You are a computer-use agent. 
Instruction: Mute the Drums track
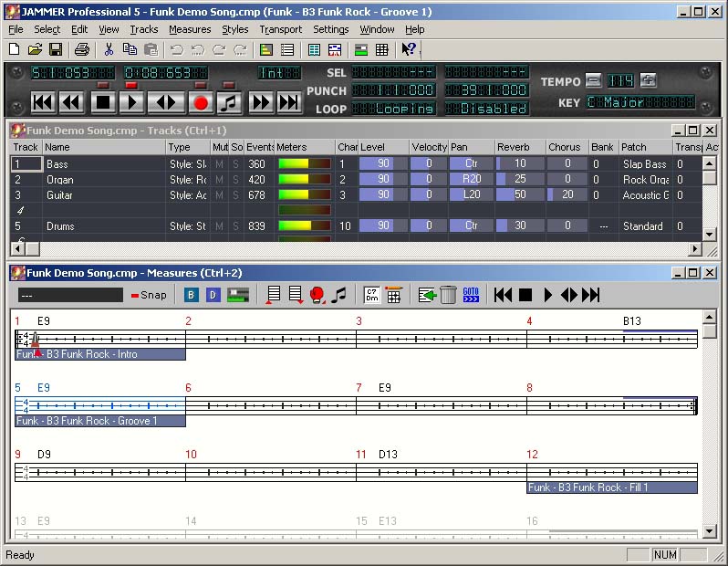coord(220,226)
